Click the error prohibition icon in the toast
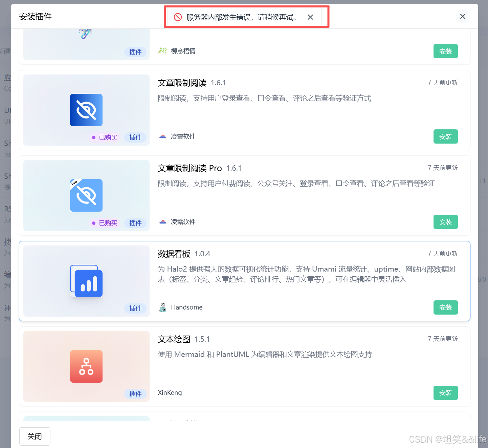The height and width of the screenshot is (448, 488). tap(178, 17)
